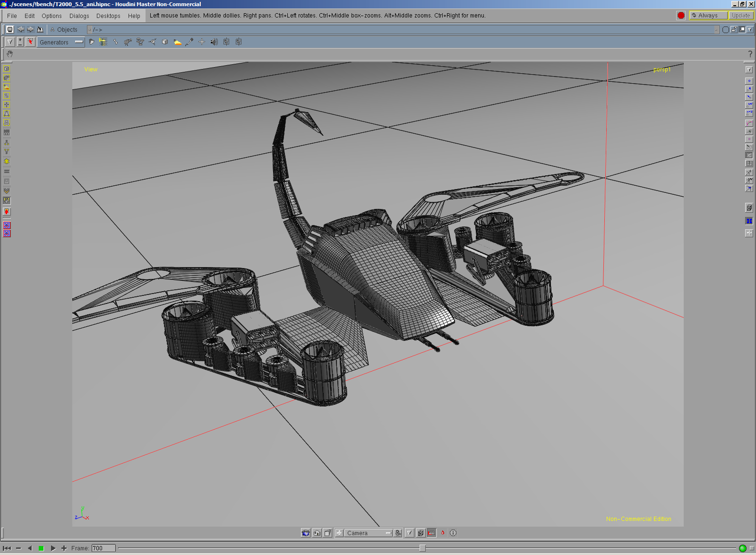This screenshot has width=756, height=555.
Task: Click the null plus-sign object icon
Action: (x=202, y=42)
